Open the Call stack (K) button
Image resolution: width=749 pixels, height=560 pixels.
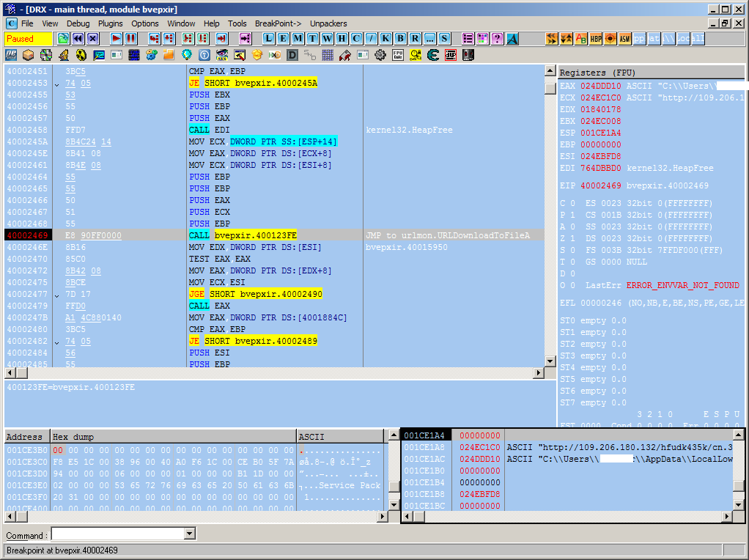pyautogui.click(x=386, y=38)
